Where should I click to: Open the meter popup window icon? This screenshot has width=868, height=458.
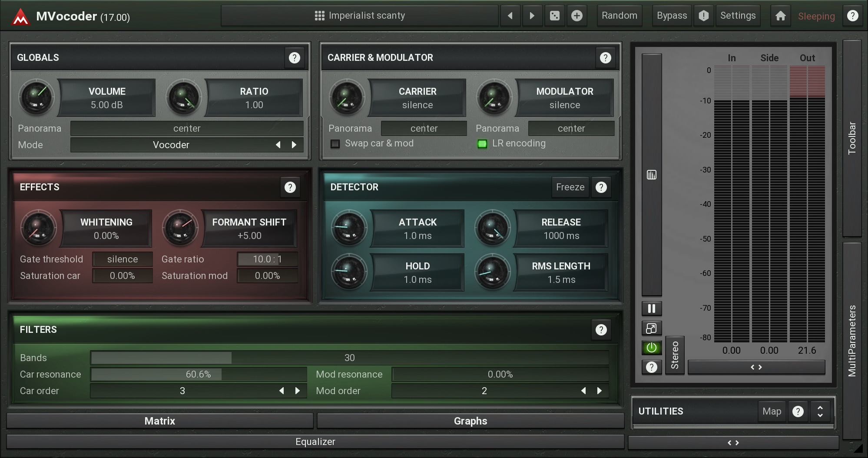(x=651, y=329)
